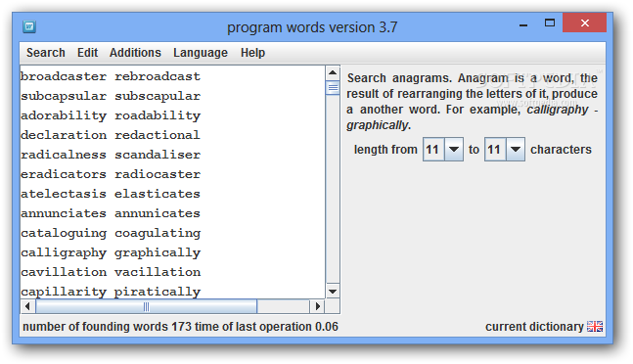Click the 'length from' value field showing 11
Viewport: 633px width, 364px height.
pyautogui.click(x=433, y=150)
